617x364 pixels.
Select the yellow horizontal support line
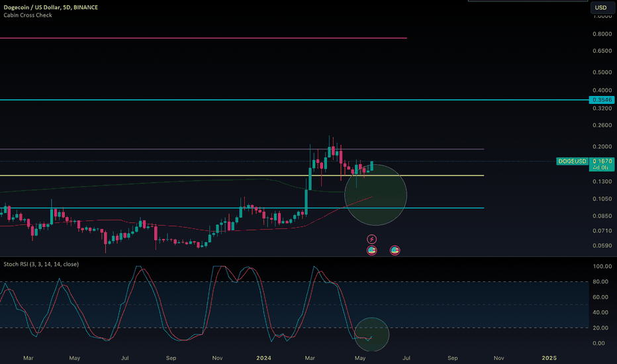(242, 175)
